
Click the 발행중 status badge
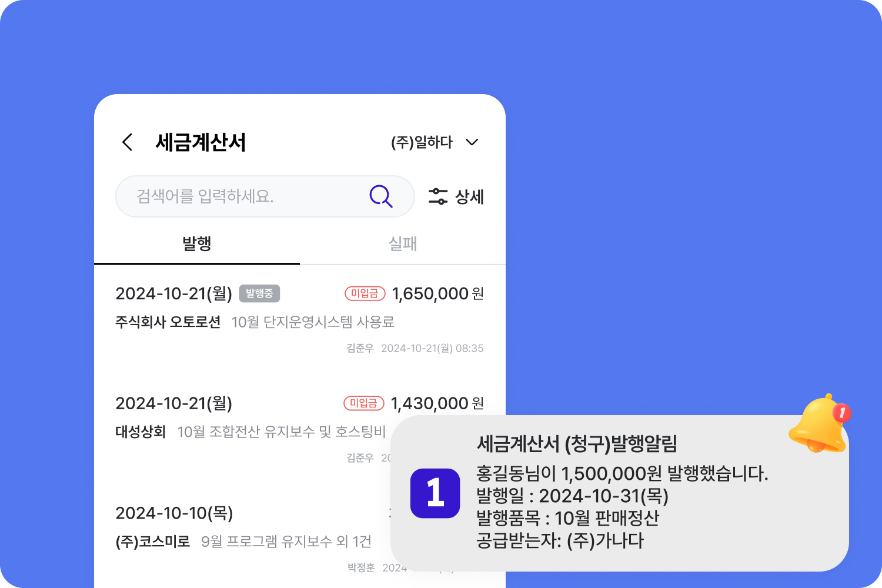click(x=259, y=293)
